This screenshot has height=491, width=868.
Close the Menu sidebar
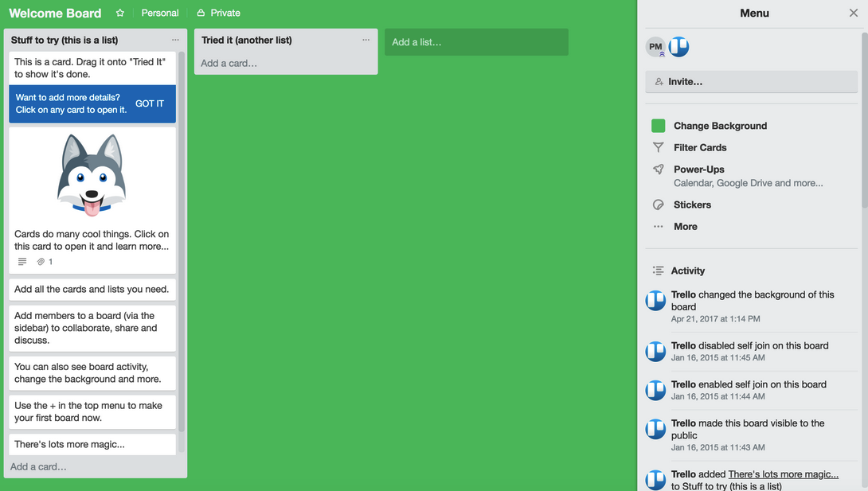pos(854,13)
